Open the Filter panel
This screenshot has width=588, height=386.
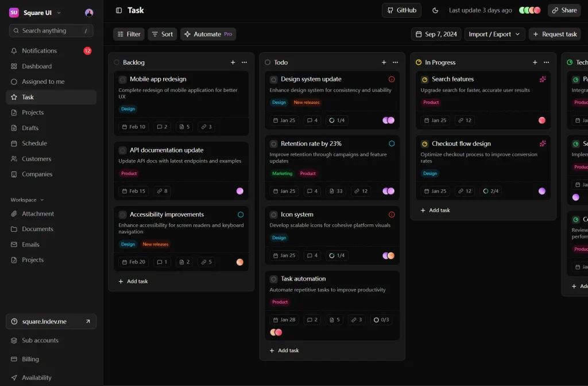coord(128,34)
